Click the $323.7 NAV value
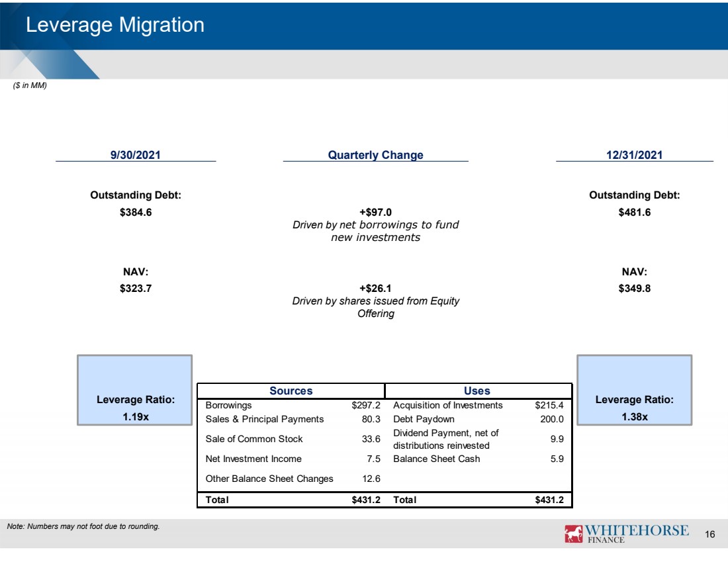This screenshot has height=562, width=728. coord(136,289)
